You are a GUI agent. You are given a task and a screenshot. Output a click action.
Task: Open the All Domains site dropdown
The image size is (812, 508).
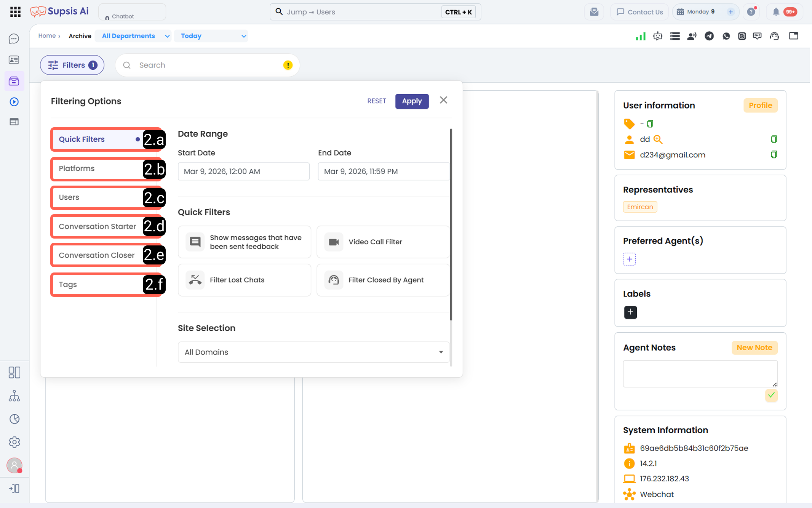[x=313, y=352]
